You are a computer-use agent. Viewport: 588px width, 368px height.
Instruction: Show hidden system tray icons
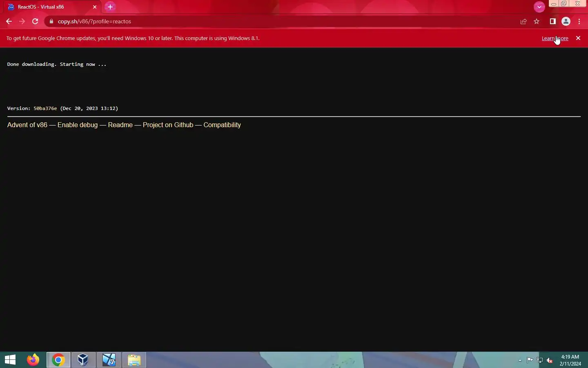pos(520,360)
